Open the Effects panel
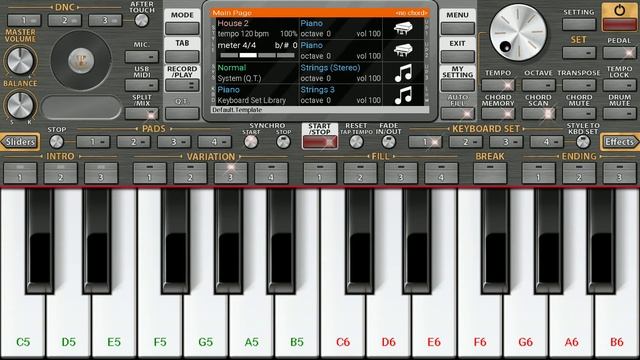 (620, 142)
